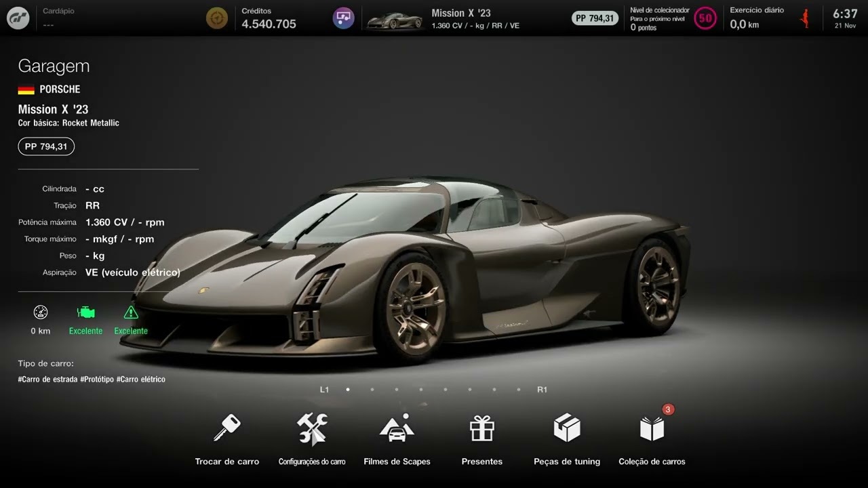Click the Tração RR value

[x=92, y=205]
